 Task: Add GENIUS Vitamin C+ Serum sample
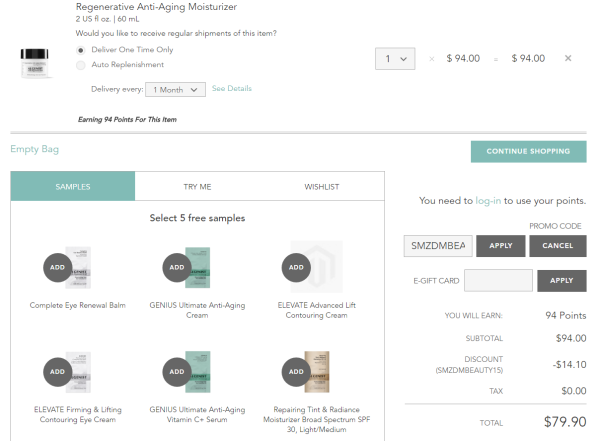tap(177, 372)
